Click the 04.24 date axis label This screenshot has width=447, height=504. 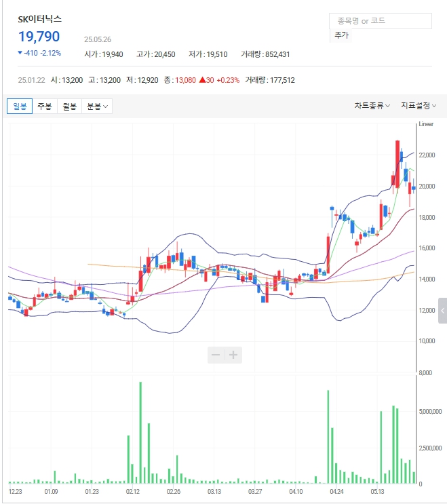tap(336, 492)
